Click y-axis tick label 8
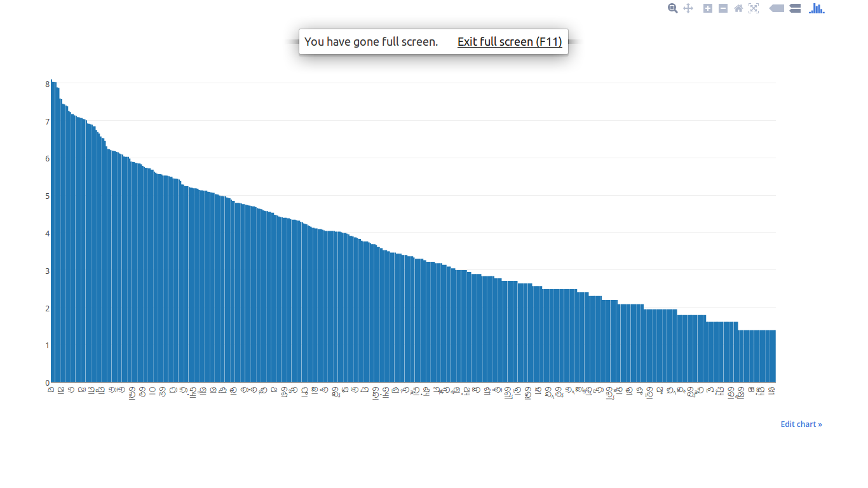Image resolution: width=868 pixels, height=488 pixels. (47, 84)
